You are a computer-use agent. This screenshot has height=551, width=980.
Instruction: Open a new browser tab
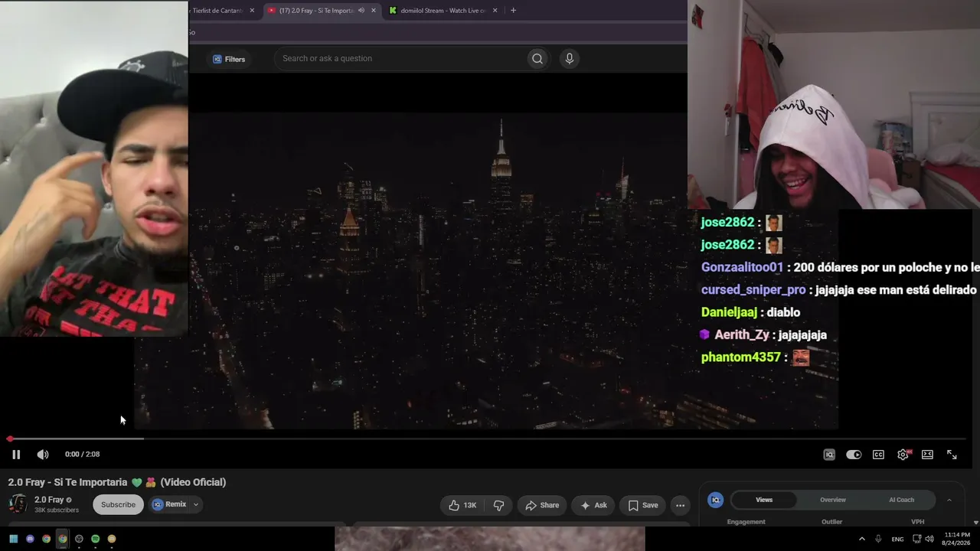pyautogui.click(x=513, y=11)
